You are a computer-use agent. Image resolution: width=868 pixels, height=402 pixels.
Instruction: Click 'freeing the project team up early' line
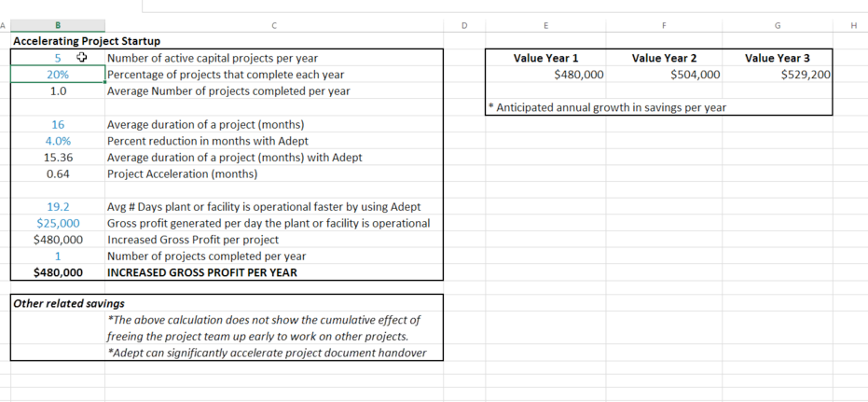tap(257, 336)
